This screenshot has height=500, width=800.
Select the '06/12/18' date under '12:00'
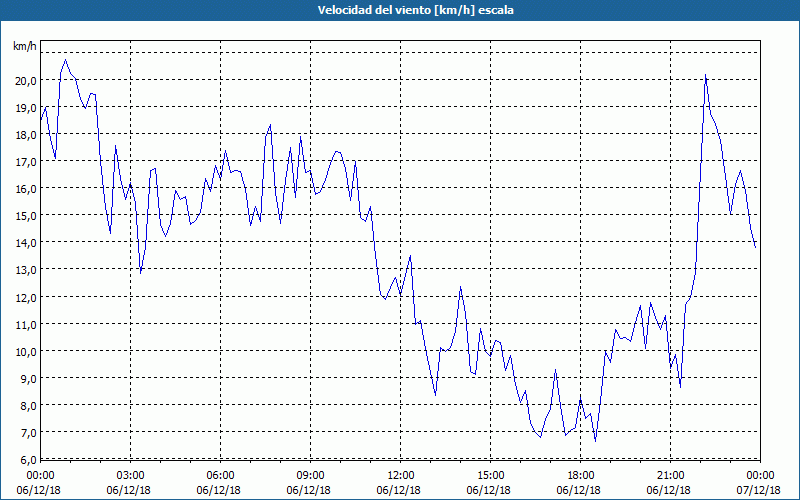point(398,490)
